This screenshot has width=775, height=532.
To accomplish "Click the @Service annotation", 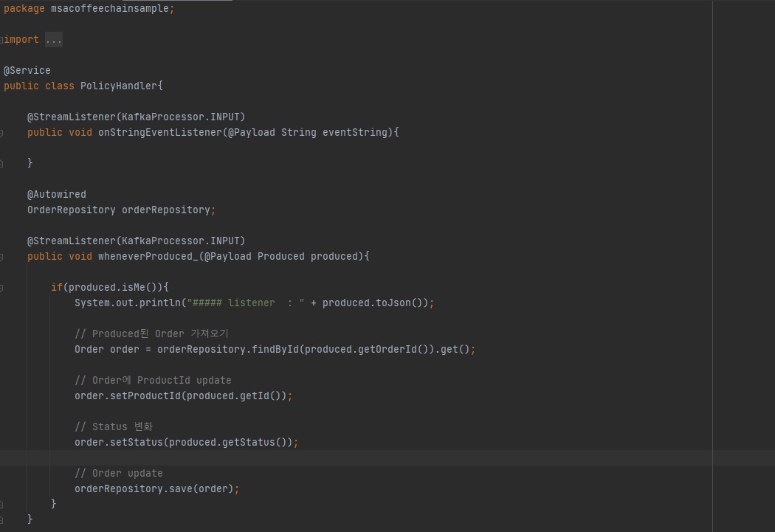I will click(27, 70).
